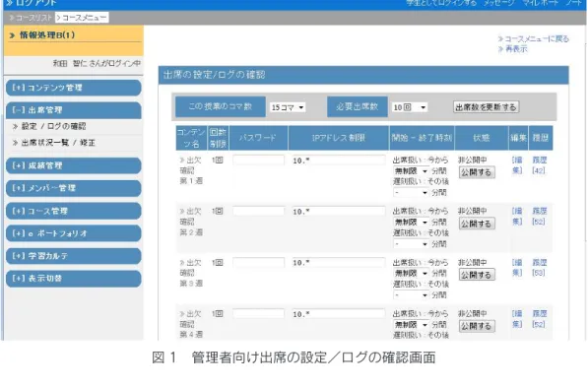Click IP address field for 第3週 row
Screen dimensions: 588x387
tap(339, 263)
